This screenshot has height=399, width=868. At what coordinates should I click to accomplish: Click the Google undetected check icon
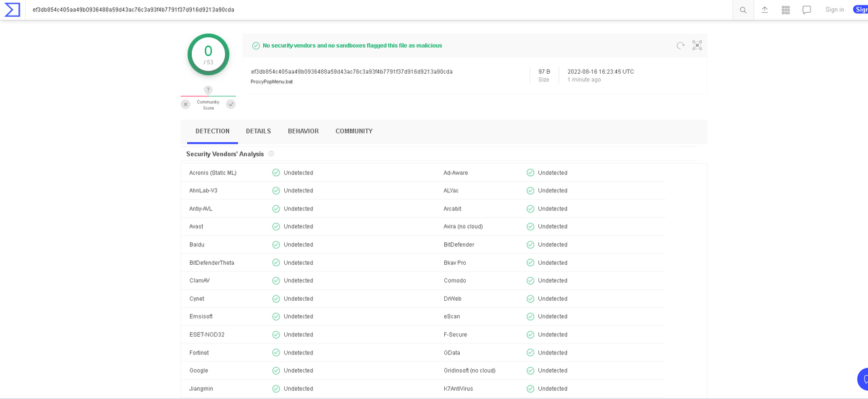click(276, 371)
